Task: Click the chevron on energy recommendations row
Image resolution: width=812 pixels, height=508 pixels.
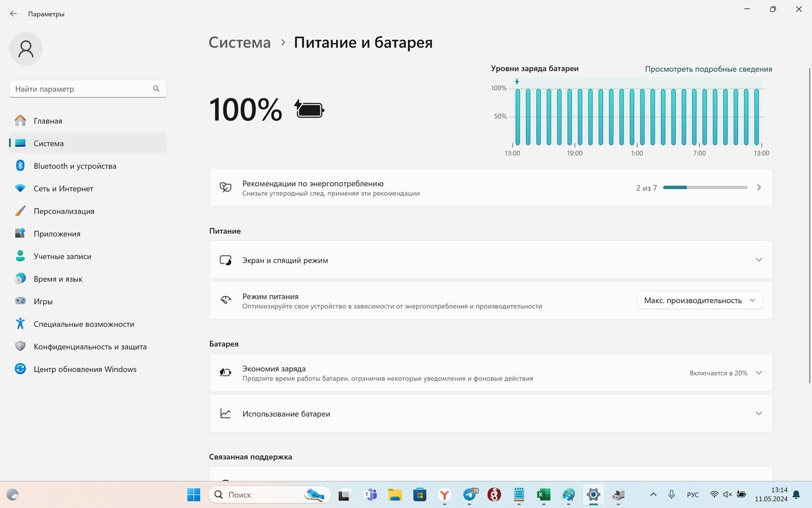Action: (759, 187)
